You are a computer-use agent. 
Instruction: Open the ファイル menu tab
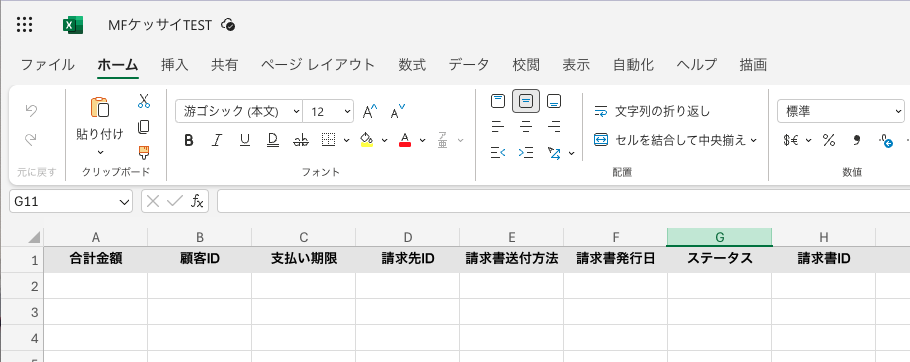tap(48, 64)
